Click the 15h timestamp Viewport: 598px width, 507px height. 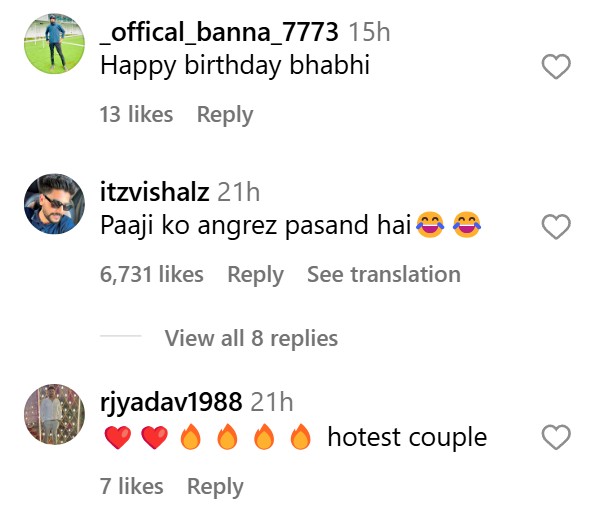370,32
